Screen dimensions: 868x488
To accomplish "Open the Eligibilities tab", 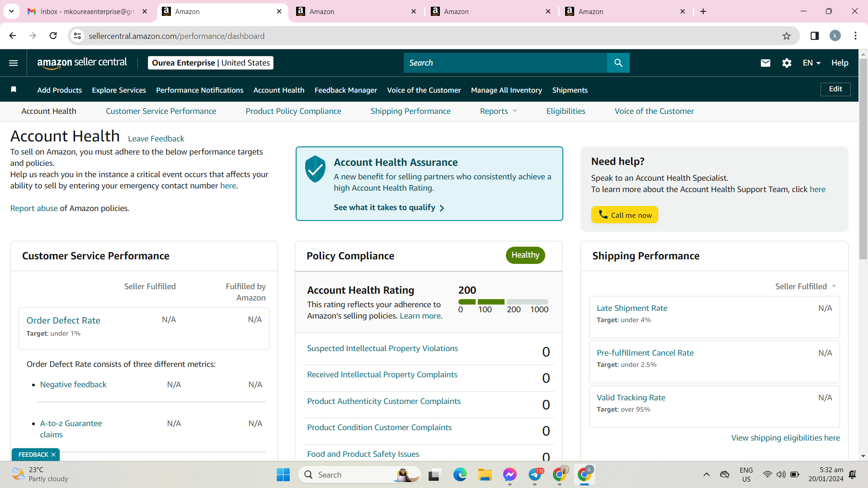I will click(x=566, y=111).
